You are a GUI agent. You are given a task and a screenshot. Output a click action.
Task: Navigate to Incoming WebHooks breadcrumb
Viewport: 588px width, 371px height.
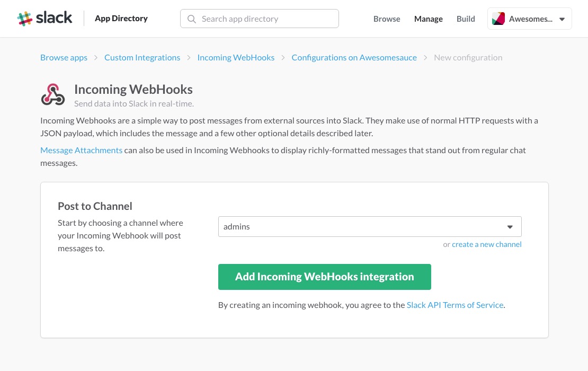pyautogui.click(x=236, y=57)
